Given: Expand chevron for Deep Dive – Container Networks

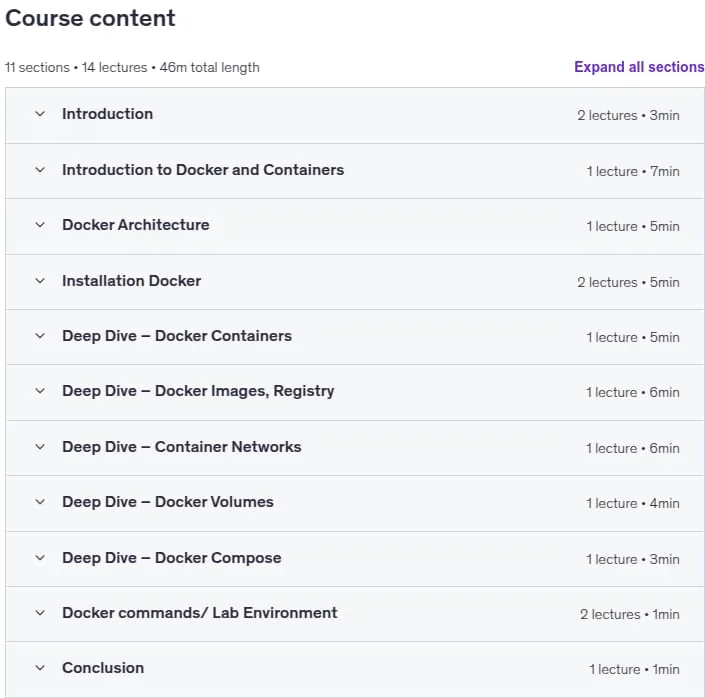Looking at the screenshot, I should click(40, 447).
